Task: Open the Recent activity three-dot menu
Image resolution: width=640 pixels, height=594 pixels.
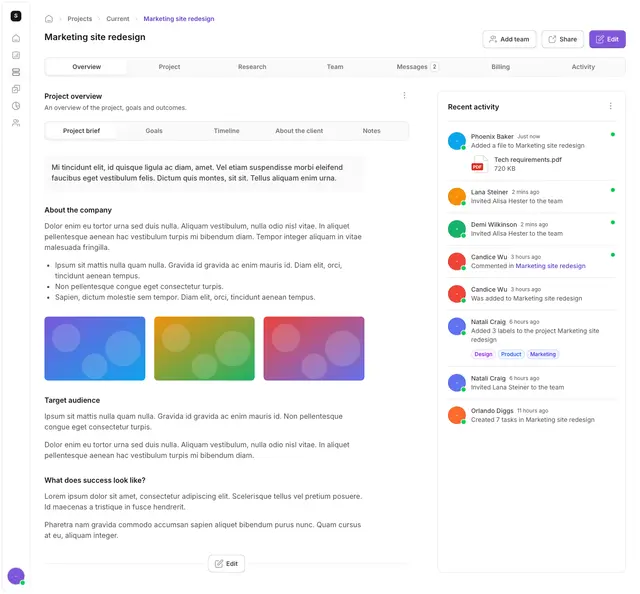Action: click(x=611, y=106)
